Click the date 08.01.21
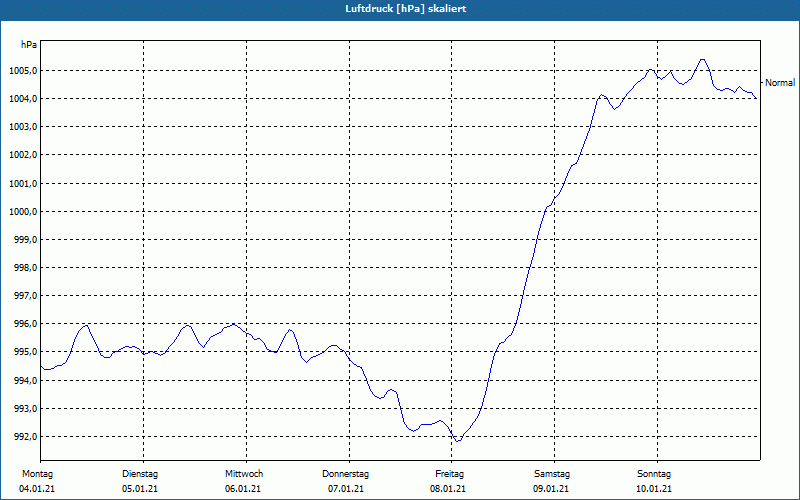 [448, 489]
